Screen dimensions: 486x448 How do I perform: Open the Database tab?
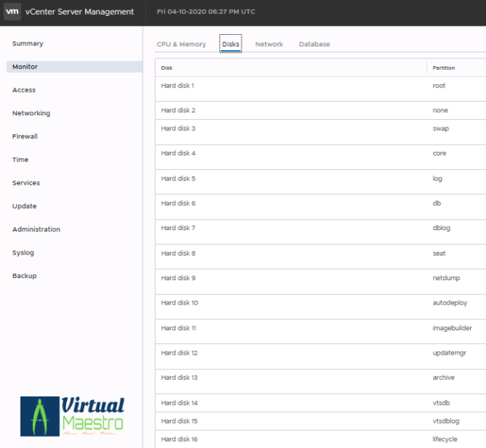pos(314,45)
